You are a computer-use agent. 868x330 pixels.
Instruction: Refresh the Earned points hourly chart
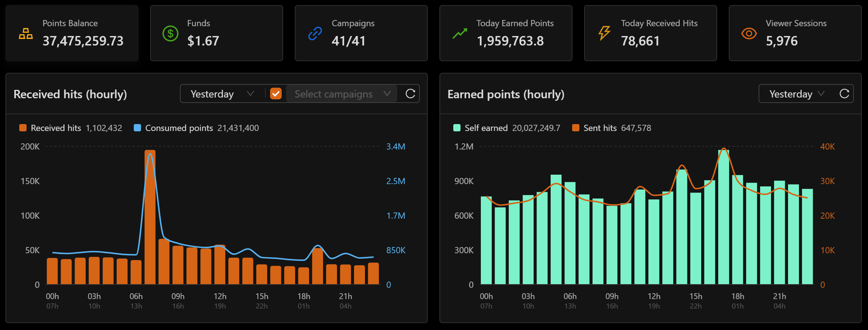point(844,94)
